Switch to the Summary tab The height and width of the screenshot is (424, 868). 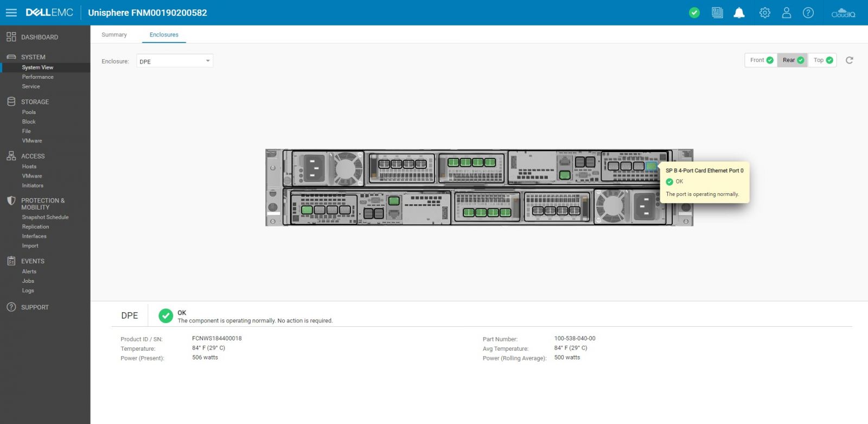pos(114,35)
